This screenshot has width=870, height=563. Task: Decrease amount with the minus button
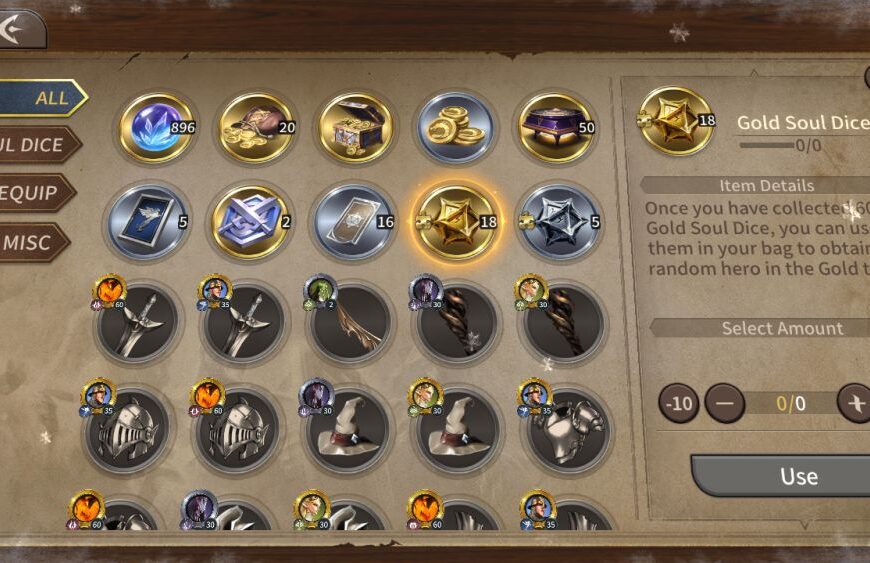coord(725,403)
